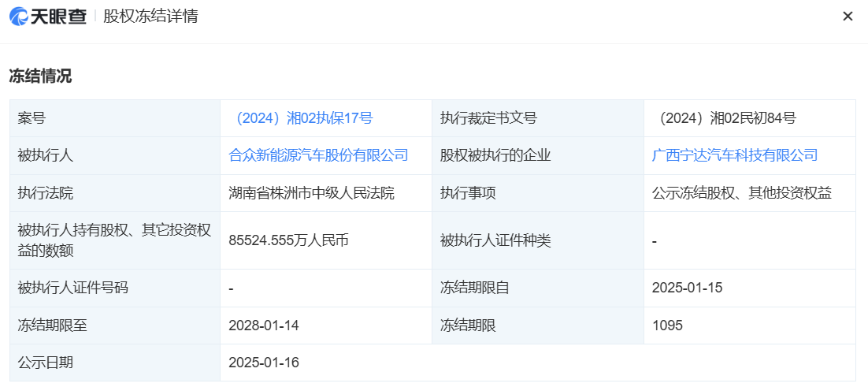Click freeze start date 2025-01-15

687,288
